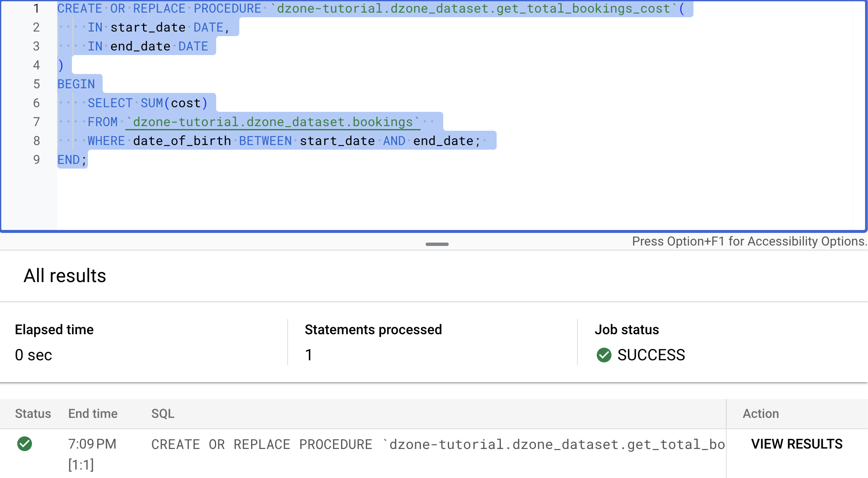868x478 pixels.
Task: Click line number 6 in the editor gutter
Action: tap(36, 103)
